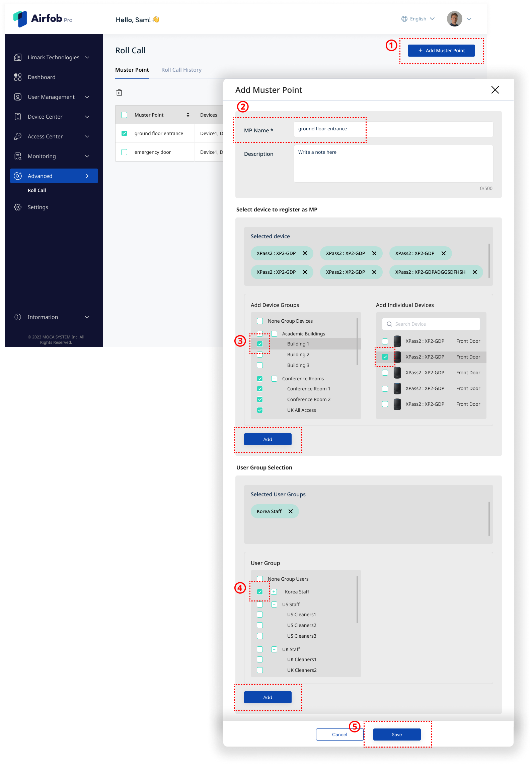Sort the Muster Point column
Image resolution: width=532 pixels, height=766 pixels.
pyautogui.click(x=188, y=115)
